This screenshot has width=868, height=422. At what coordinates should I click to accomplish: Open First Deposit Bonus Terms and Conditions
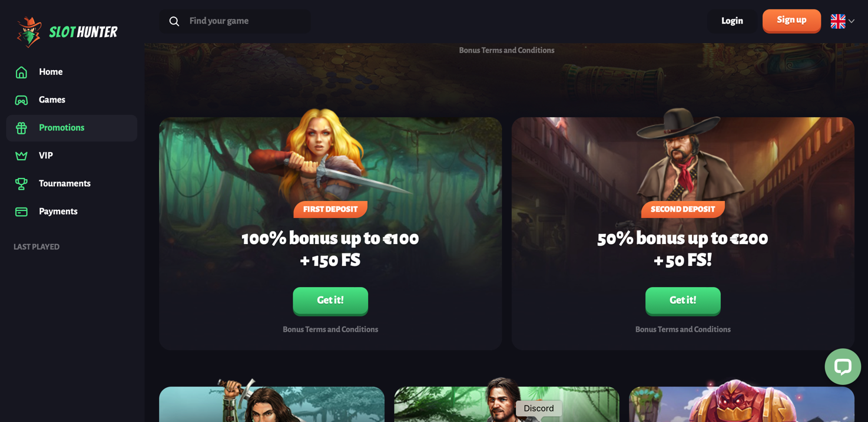[x=330, y=329]
